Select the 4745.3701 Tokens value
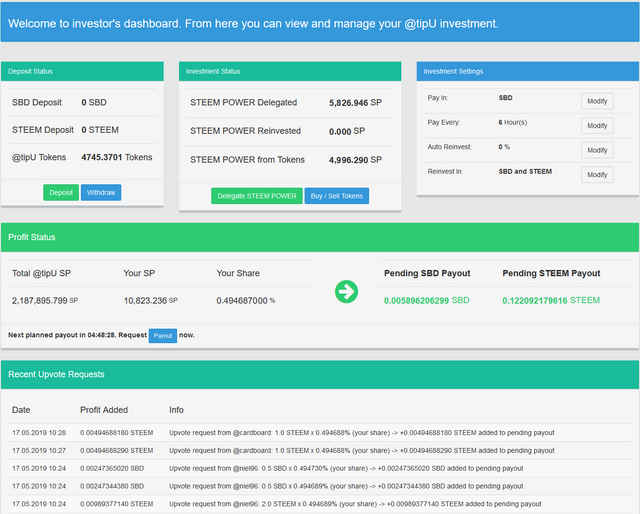The height and width of the screenshot is (514, 640). [117, 157]
